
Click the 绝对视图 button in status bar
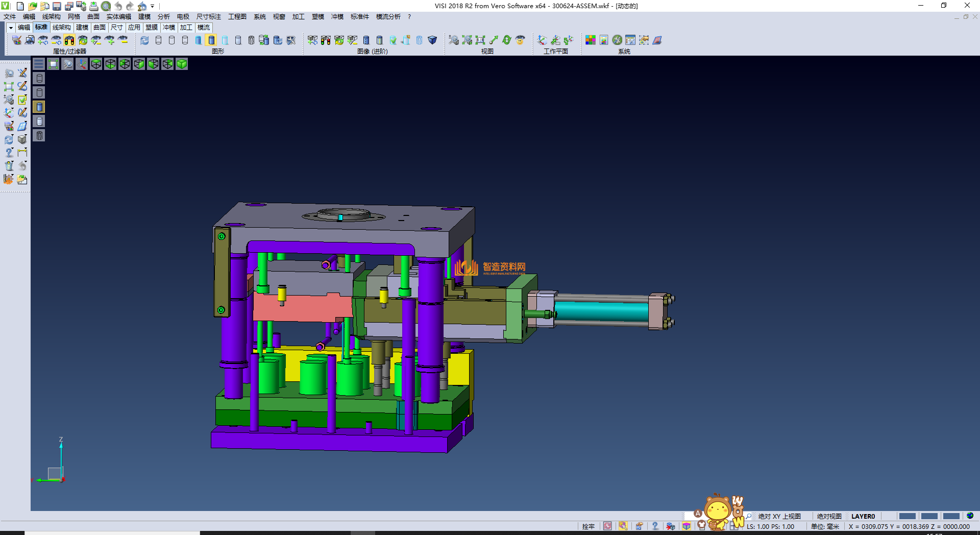click(x=829, y=516)
